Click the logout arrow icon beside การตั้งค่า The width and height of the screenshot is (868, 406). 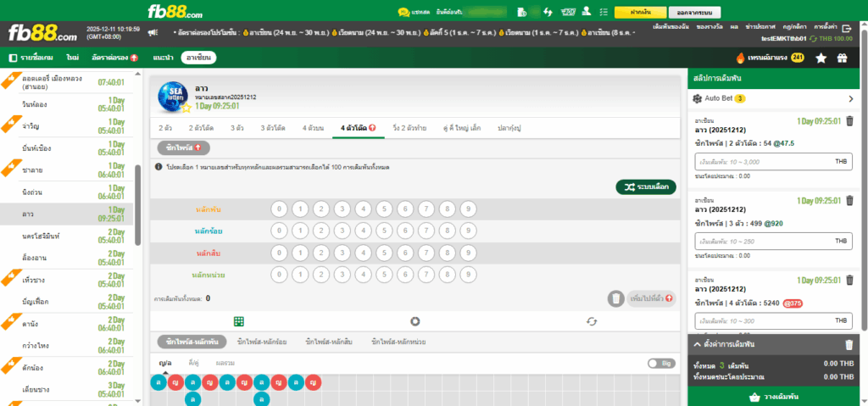point(846,28)
